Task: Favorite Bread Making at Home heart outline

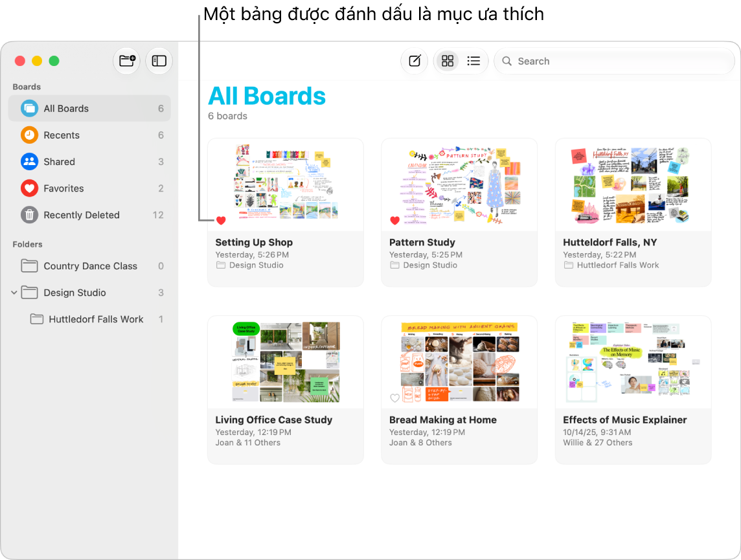Action: pyautogui.click(x=394, y=398)
